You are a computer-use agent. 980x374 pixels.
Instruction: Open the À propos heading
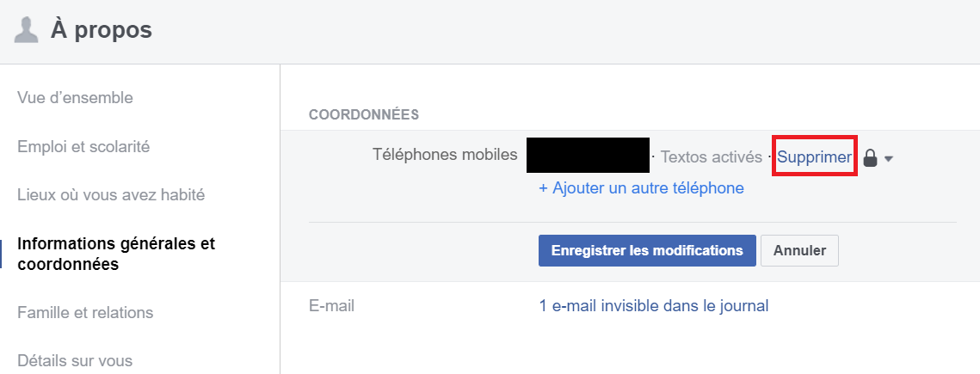(102, 30)
